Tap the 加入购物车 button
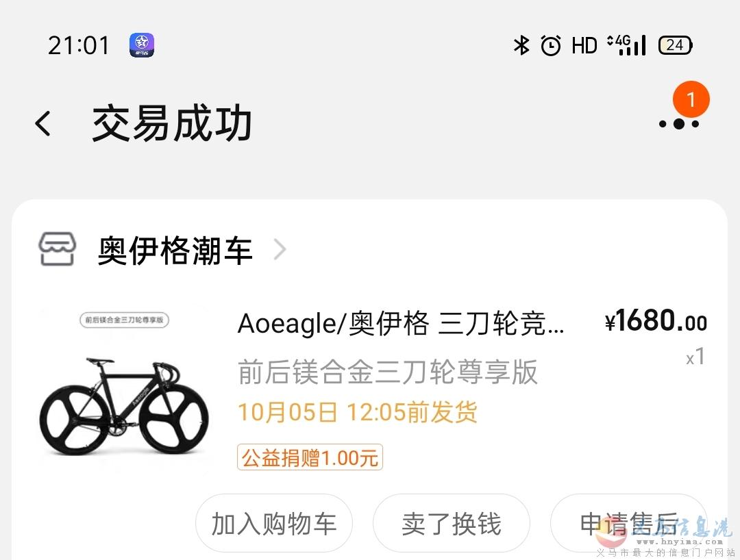This screenshot has height=560, width=740. coord(273,523)
